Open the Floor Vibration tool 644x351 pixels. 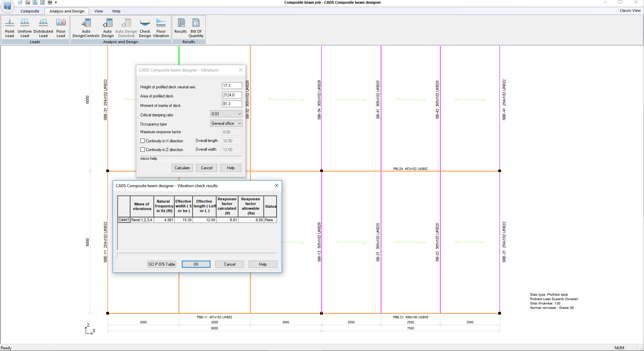pos(161,28)
